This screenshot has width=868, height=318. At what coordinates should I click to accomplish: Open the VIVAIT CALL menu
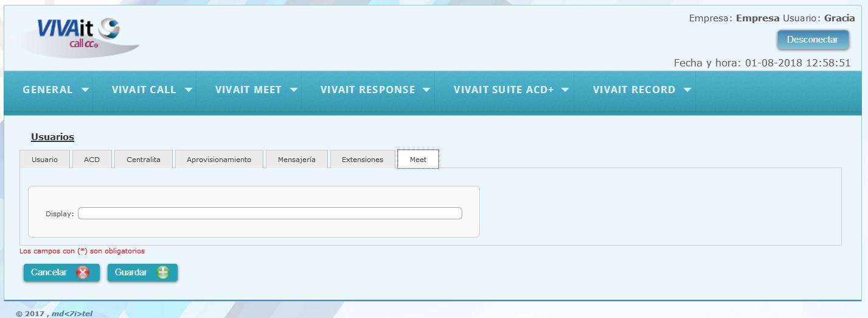(144, 90)
